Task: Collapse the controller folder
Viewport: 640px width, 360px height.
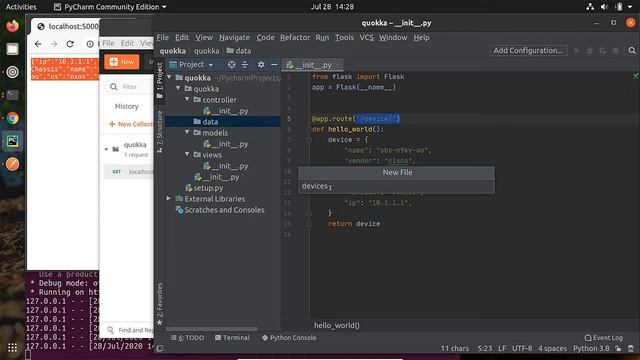Action: click(187, 99)
